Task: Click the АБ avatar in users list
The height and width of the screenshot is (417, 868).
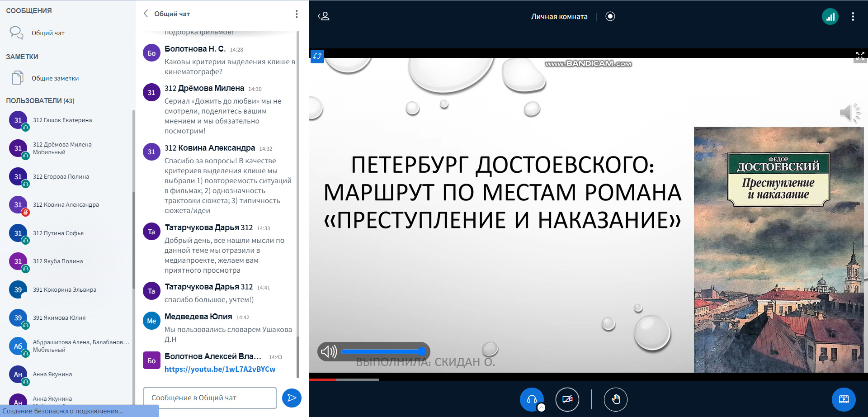Action: [18, 346]
